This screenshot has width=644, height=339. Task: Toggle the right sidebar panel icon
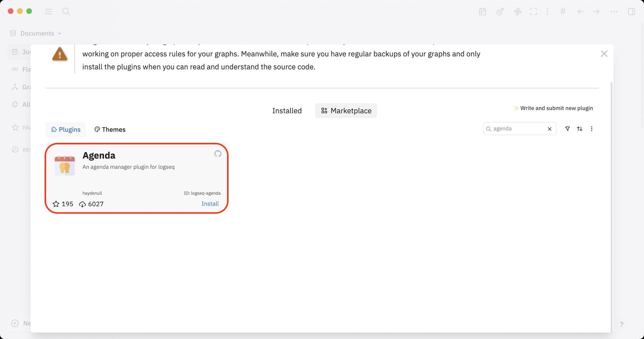(x=631, y=12)
